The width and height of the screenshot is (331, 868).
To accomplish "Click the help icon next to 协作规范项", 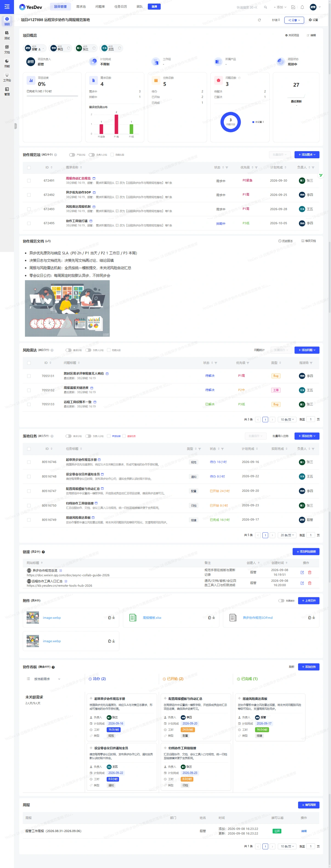I will coord(56,155).
